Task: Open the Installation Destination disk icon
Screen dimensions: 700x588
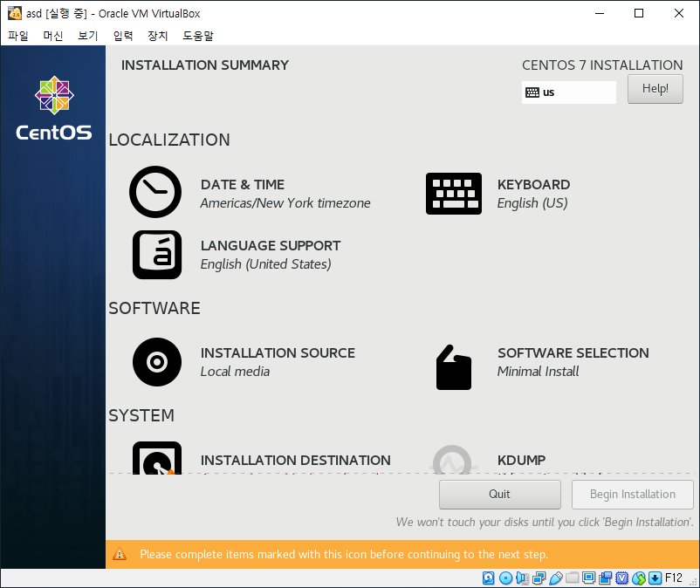Action: pyautogui.click(x=157, y=458)
